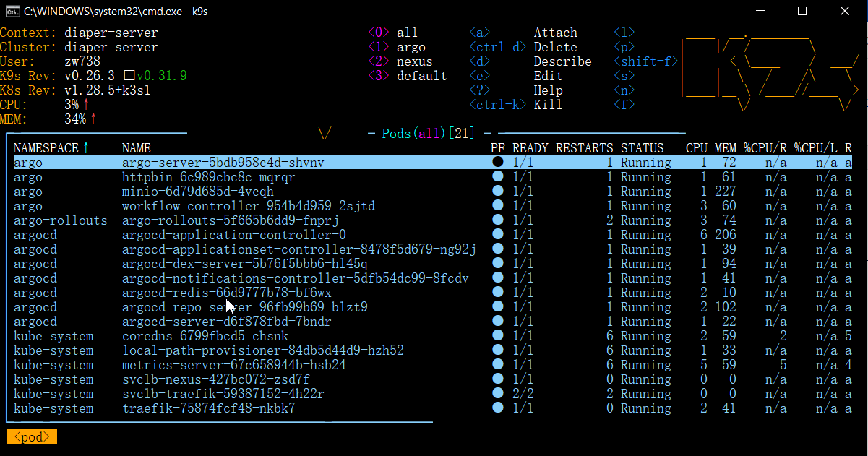Click the K8s Rev v1.28.5+k3s1 text
868x456 pixels.
pyautogui.click(x=108, y=90)
